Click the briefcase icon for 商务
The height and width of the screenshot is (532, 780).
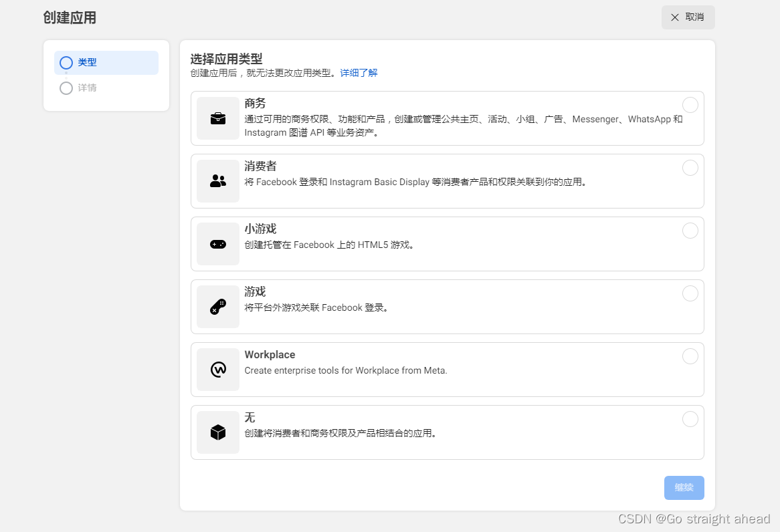(218, 118)
